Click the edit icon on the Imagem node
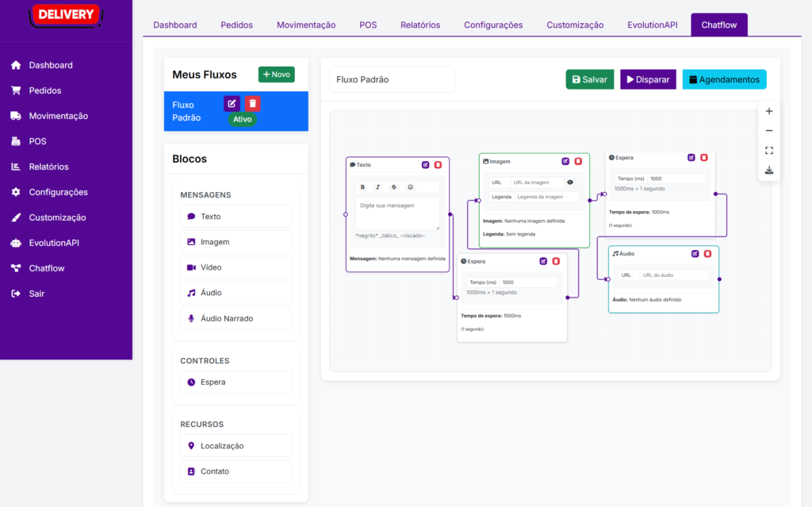The width and height of the screenshot is (812, 507). tap(565, 161)
